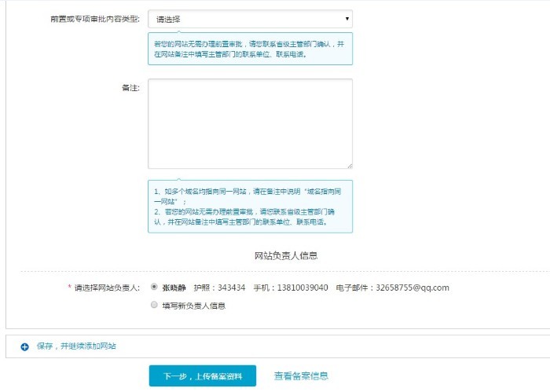Viewport: 550px width, 392px height.
Task: Click the 保存，并继续添加网站 link text
Action: [77, 346]
